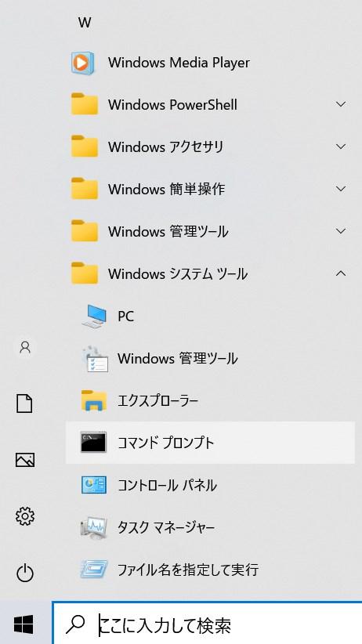Expand the chevron on the Windows 管理ツール folder row
Image resolution: width=362 pixels, height=644 pixels.
tap(341, 231)
